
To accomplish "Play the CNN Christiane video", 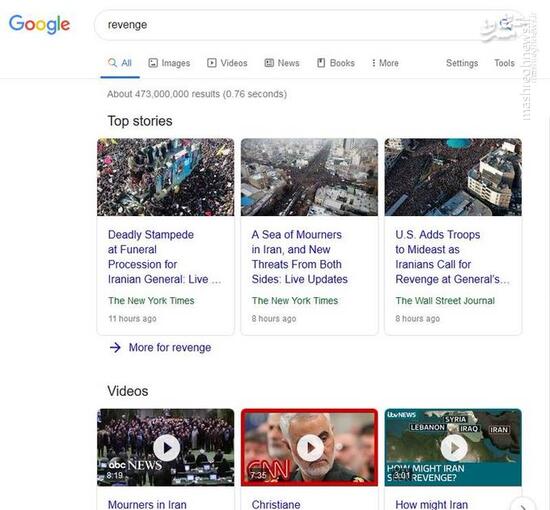I will pyautogui.click(x=310, y=448).
